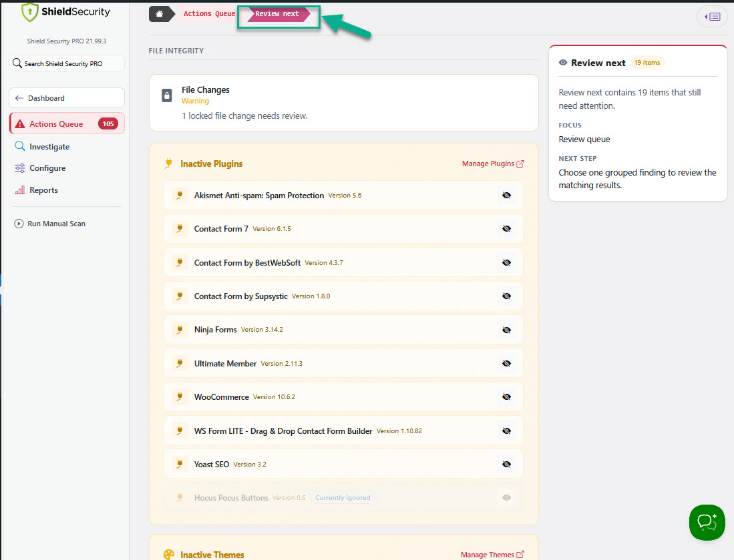Image resolution: width=734 pixels, height=560 pixels.
Task: Click plug icon beside Contact Form by Supsystic
Action: click(180, 296)
